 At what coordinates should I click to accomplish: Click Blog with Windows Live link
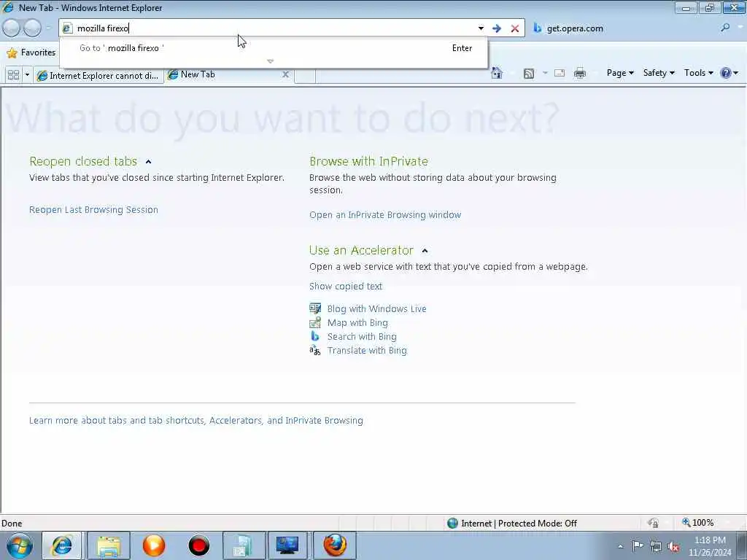pyautogui.click(x=376, y=308)
